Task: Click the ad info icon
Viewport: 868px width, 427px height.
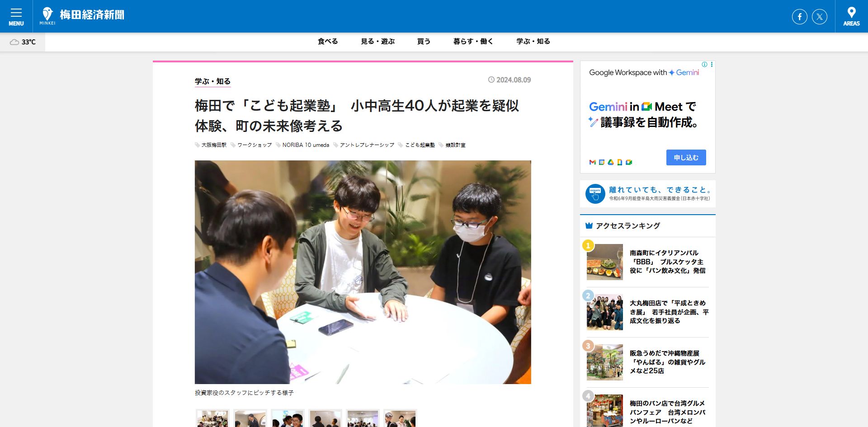Action: [x=704, y=65]
